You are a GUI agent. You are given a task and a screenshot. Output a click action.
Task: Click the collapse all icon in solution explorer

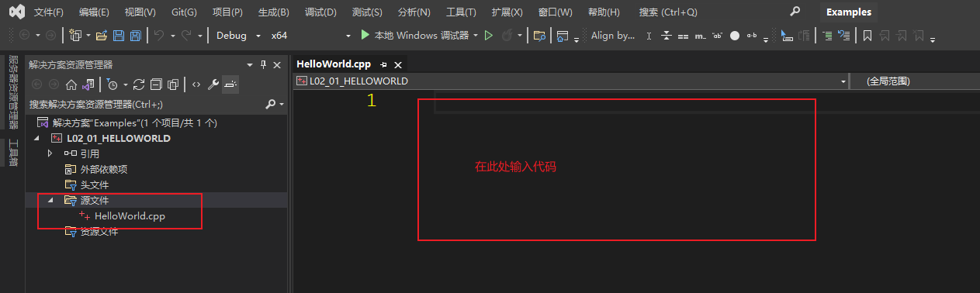(x=156, y=84)
